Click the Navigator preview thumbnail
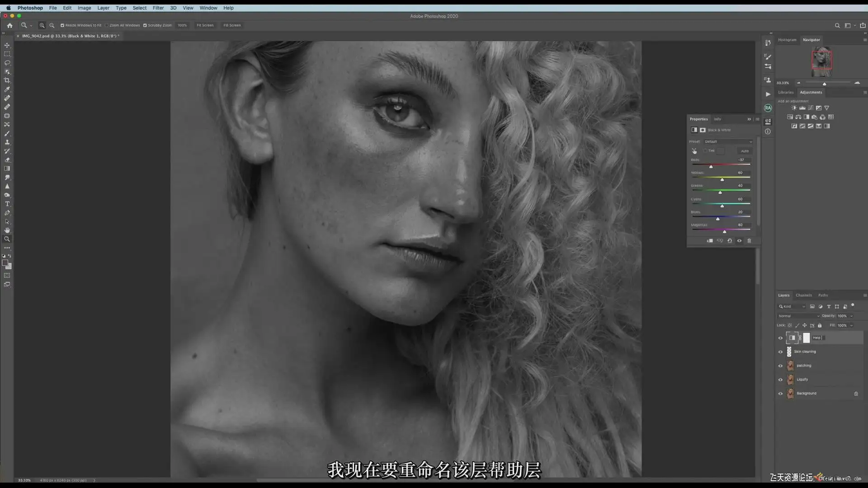Image resolution: width=868 pixels, height=488 pixels. point(821,62)
